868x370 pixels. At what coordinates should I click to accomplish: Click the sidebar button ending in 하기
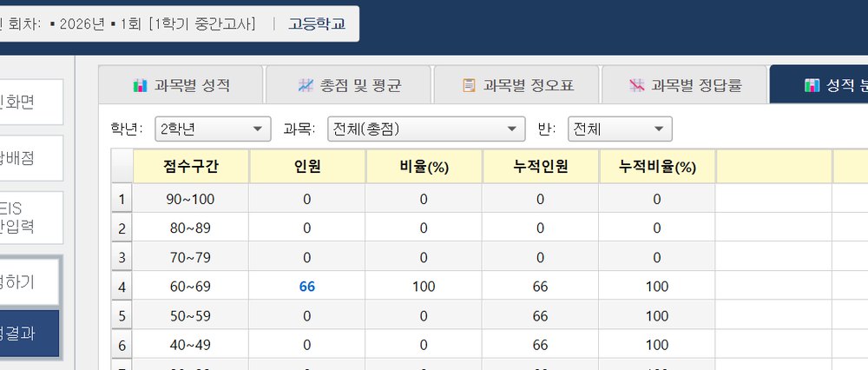[x=30, y=282]
